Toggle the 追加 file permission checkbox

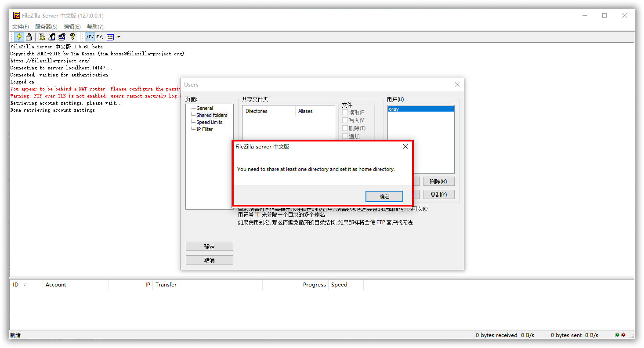click(x=345, y=136)
